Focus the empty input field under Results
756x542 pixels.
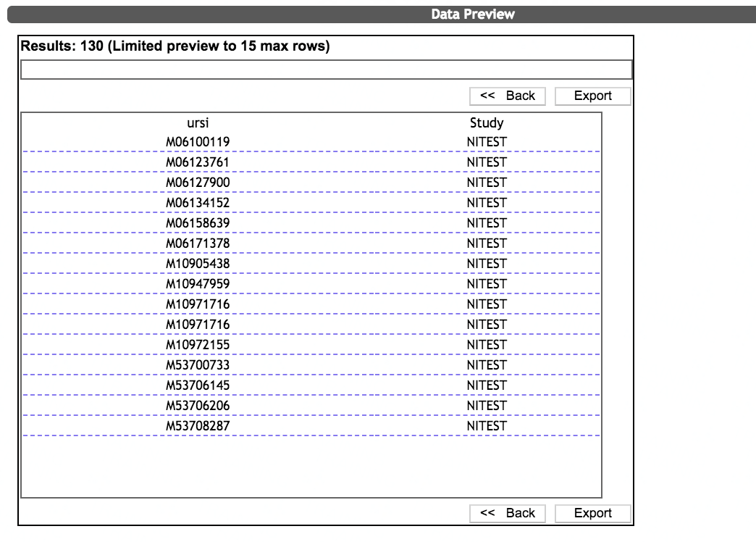coord(326,70)
